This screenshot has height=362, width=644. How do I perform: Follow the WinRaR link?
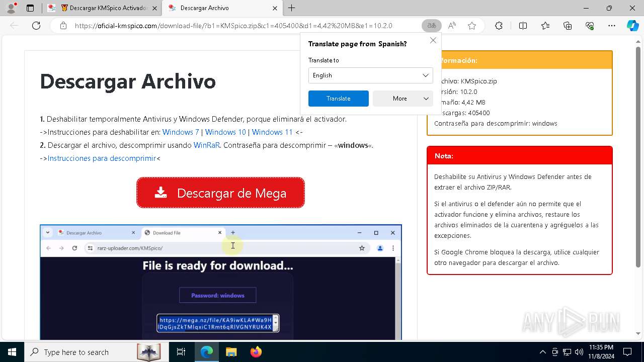pos(207,145)
